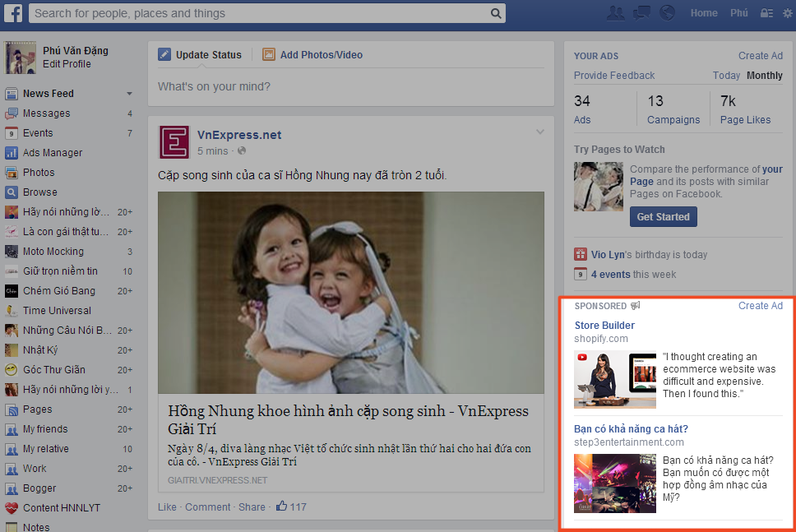
Task: Click the Update Status pencil icon
Action: point(165,54)
